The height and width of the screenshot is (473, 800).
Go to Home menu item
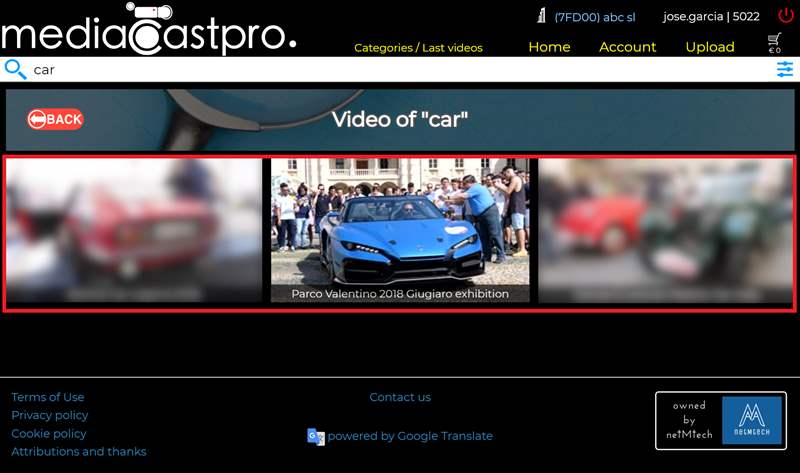(549, 47)
